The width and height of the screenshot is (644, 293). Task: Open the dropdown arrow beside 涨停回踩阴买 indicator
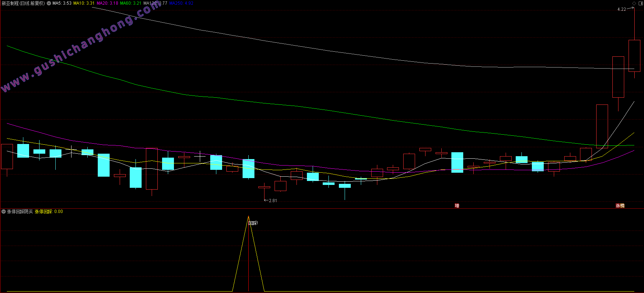click(x=4, y=211)
